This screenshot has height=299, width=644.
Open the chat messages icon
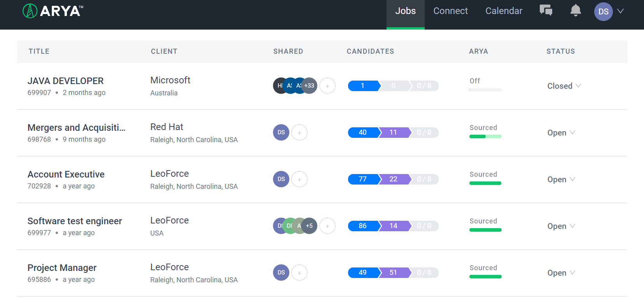[x=546, y=11]
